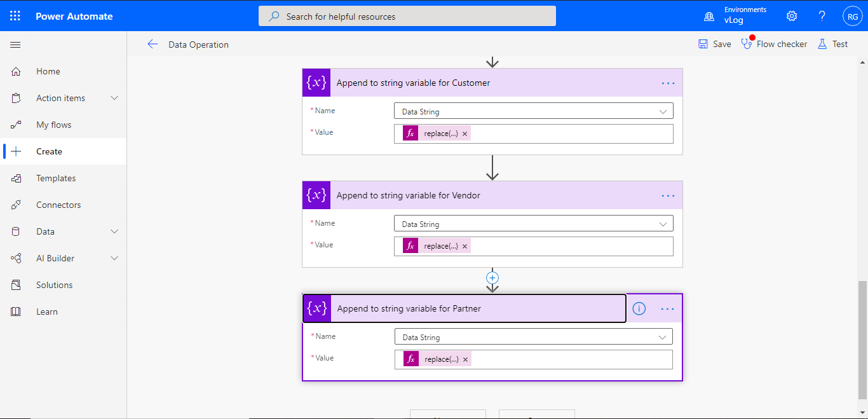Viewport: 868px width, 419px height.
Task: Open Settings gear icon
Action: [792, 16]
